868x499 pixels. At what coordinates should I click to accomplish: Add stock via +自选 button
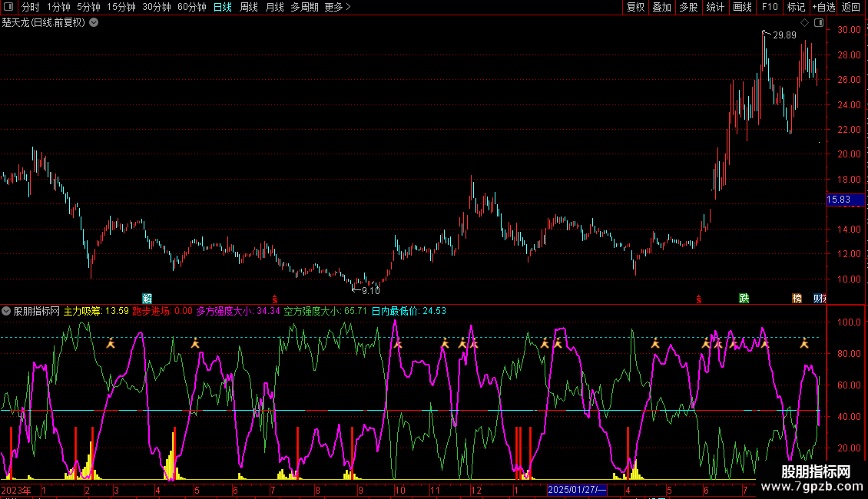pos(823,7)
